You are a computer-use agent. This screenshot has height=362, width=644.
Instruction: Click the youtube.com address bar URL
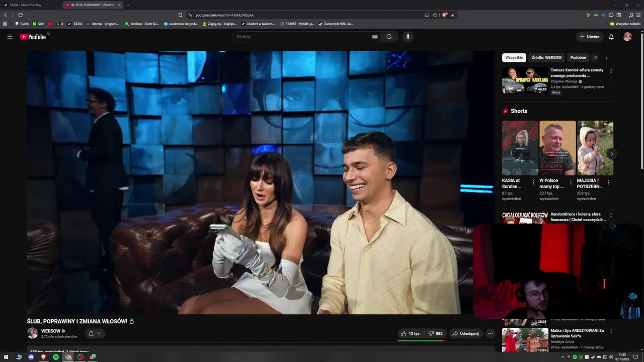pos(224,15)
